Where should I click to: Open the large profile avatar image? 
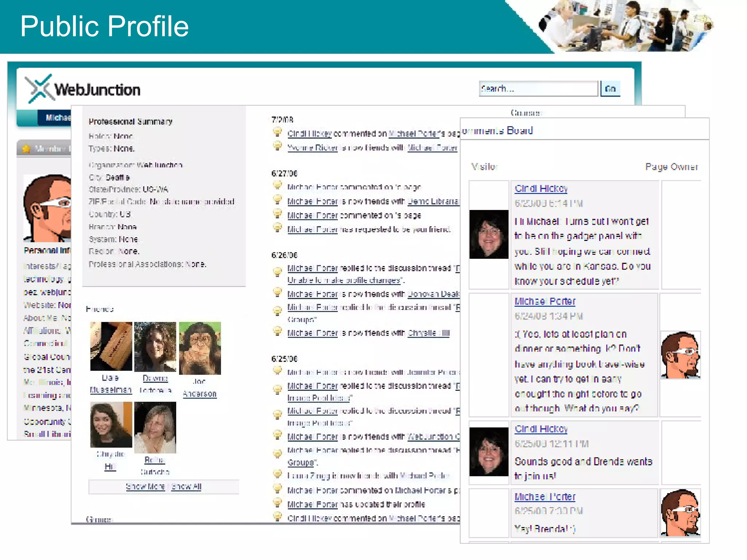(47, 209)
